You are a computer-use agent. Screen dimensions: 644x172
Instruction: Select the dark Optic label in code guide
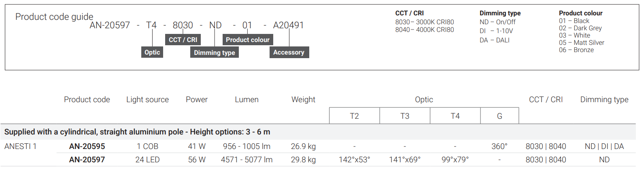(x=152, y=52)
